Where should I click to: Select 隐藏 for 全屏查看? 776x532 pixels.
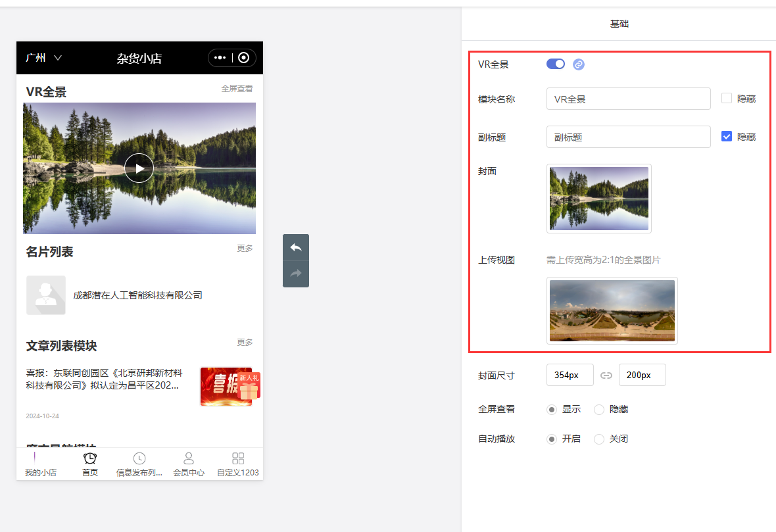[x=599, y=409]
